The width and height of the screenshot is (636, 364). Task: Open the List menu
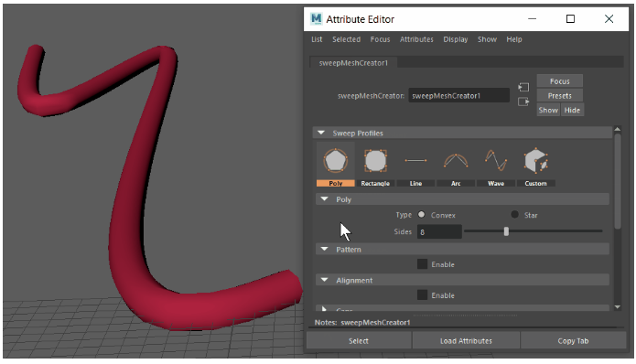click(317, 39)
